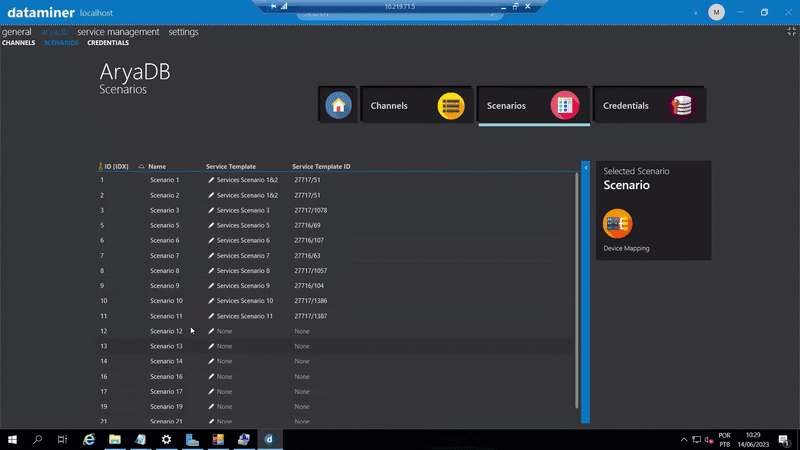This screenshot has width=800, height=450.
Task: Edit service template of Scenario 17
Action: point(211,391)
